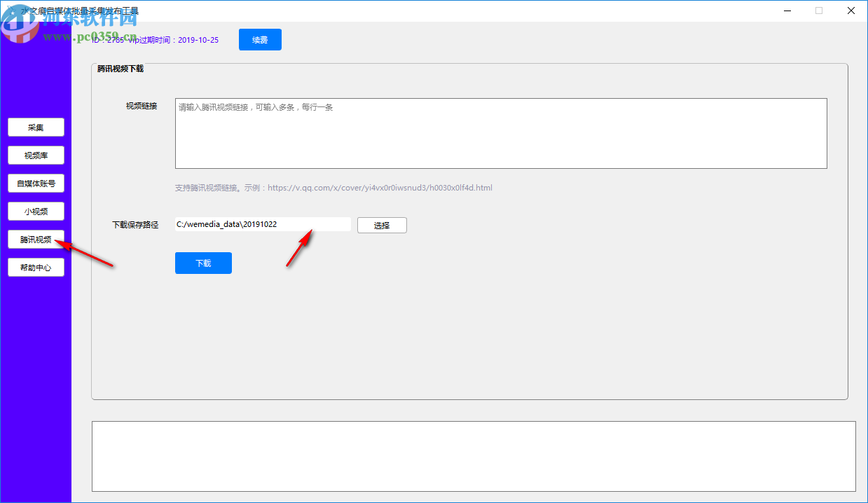Click 选择 to choose save folder
The image size is (868, 503).
click(382, 226)
